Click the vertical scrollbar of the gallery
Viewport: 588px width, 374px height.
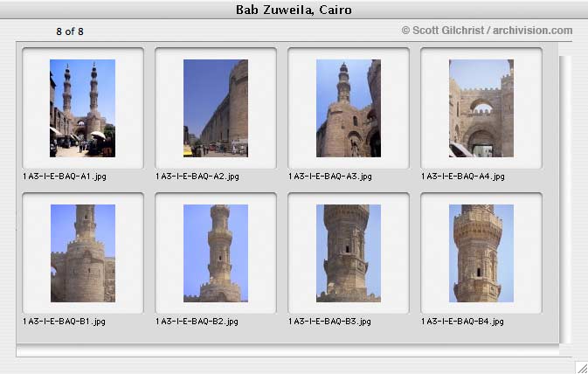coord(565,199)
